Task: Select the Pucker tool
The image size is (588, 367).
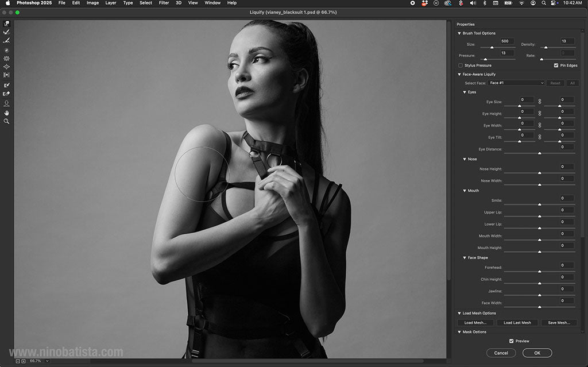Action: click(x=6, y=59)
